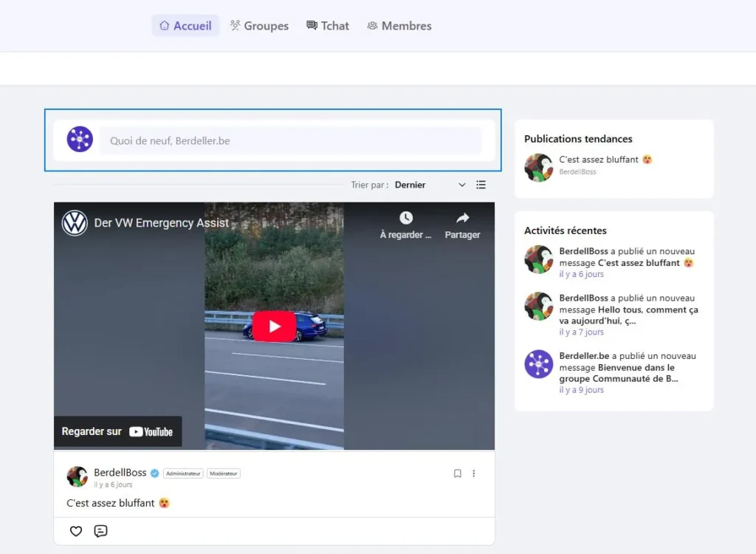The image size is (756, 554).
Task: Click Berdeller.be avatar in recent activities
Action: [538, 364]
